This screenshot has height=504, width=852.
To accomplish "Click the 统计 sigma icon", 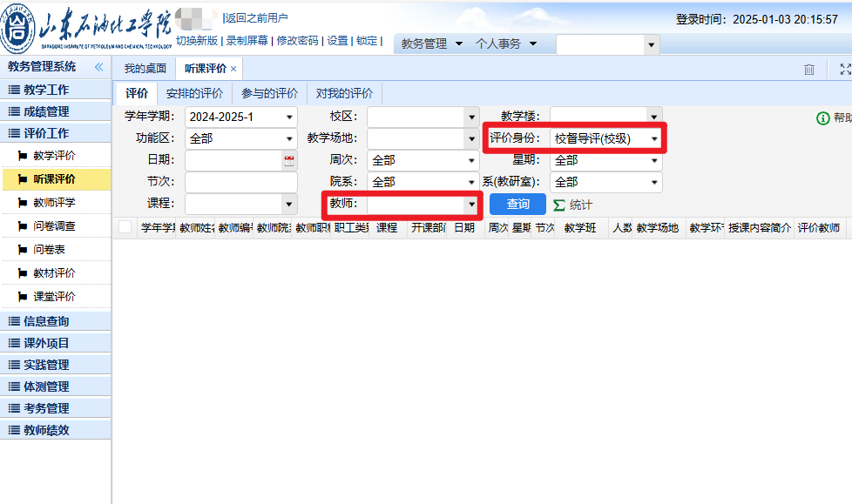I will pos(559,205).
